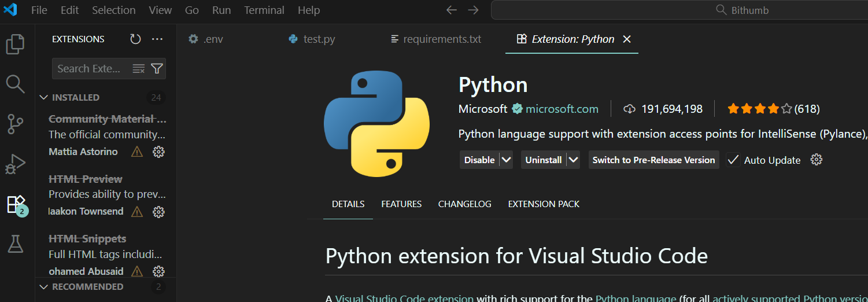Click the install count download icon

pyautogui.click(x=629, y=109)
